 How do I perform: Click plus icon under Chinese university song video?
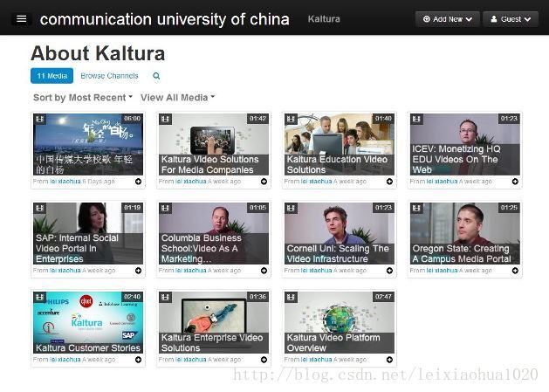click(139, 182)
